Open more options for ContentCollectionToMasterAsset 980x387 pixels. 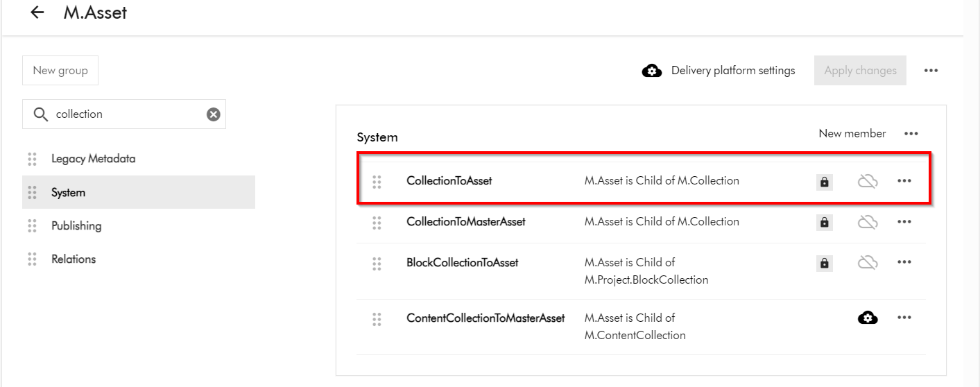tap(904, 318)
